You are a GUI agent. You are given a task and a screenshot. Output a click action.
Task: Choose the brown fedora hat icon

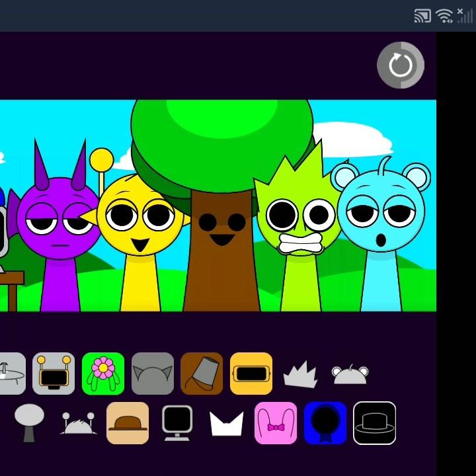(x=128, y=423)
